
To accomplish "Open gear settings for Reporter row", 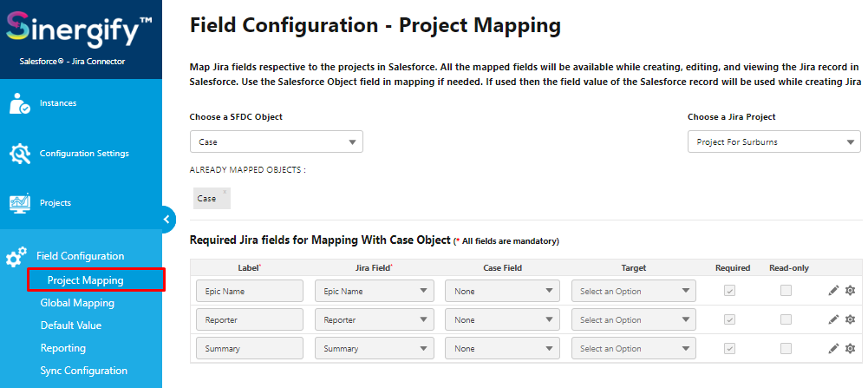I will 851,319.
